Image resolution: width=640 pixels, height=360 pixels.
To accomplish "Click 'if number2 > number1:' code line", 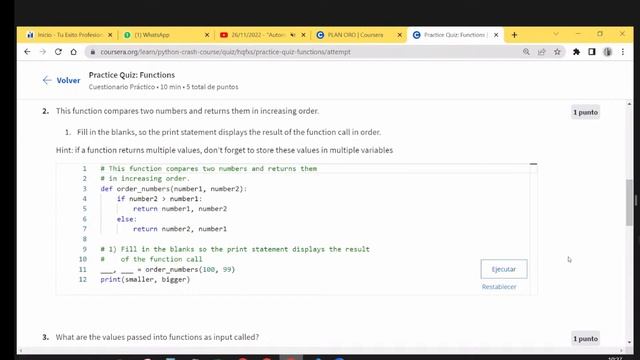I will click(159, 199).
